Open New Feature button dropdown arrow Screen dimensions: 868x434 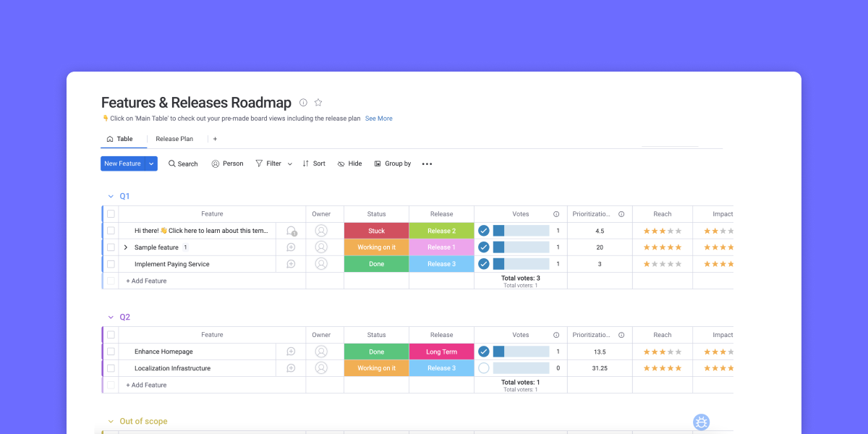click(151, 163)
